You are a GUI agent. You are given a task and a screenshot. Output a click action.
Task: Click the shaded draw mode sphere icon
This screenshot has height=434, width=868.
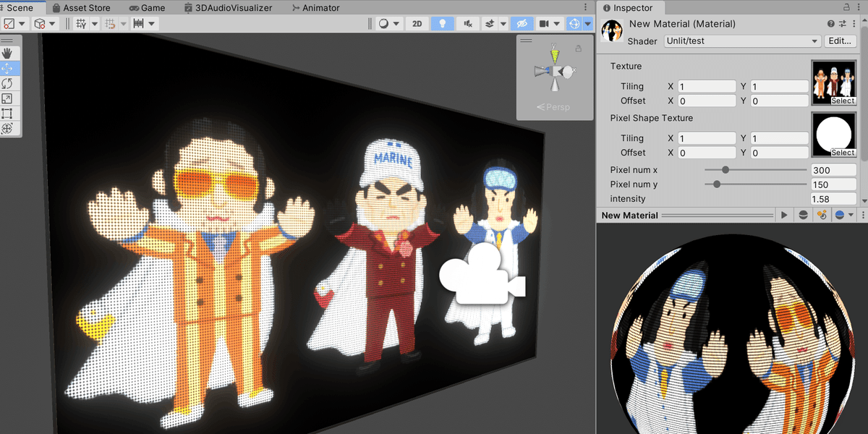[385, 23]
